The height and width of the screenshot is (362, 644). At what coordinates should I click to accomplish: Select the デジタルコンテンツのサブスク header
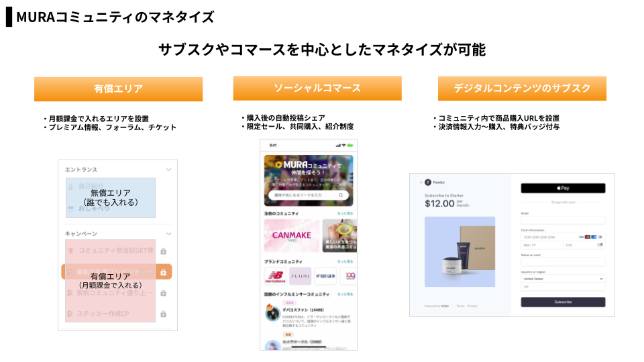[522, 88]
